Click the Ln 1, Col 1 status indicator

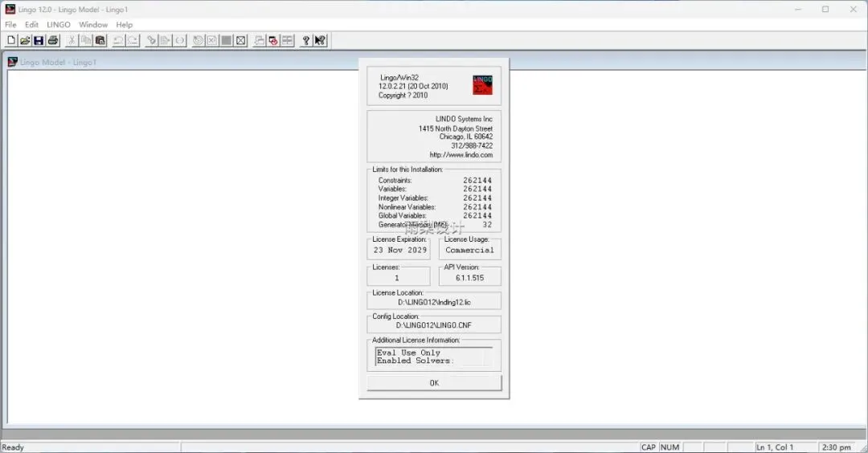(775, 447)
